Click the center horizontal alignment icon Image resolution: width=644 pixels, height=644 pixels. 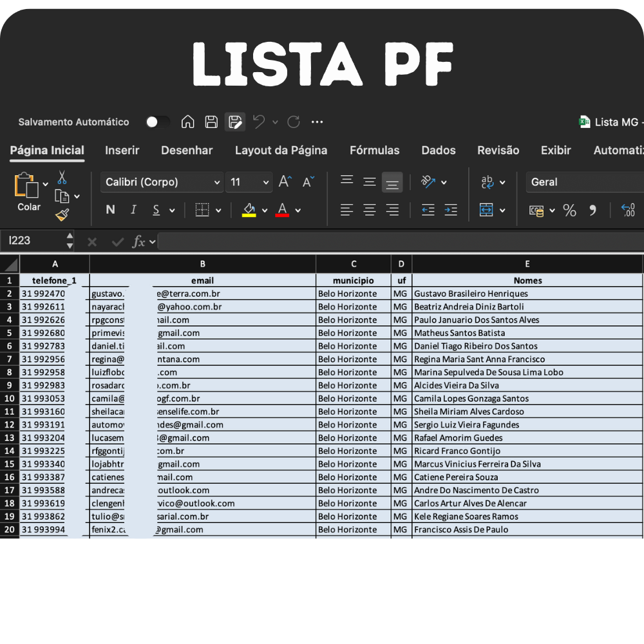[x=369, y=210]
